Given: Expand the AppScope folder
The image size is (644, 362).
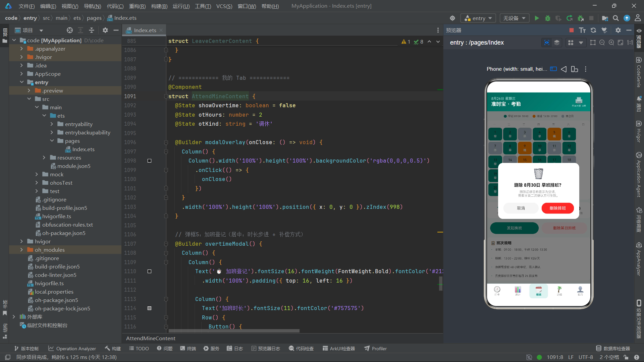Looking at the screenshot, I should (21, 74).
